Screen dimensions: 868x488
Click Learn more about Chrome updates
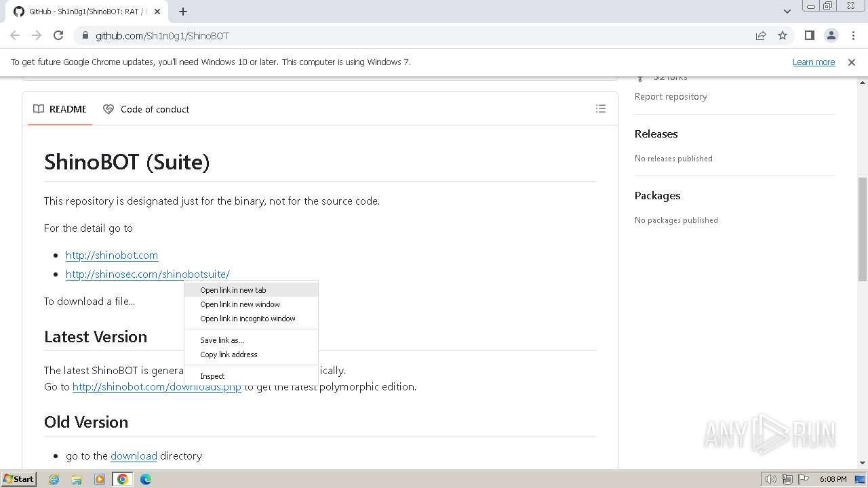(x=813, y=62)
